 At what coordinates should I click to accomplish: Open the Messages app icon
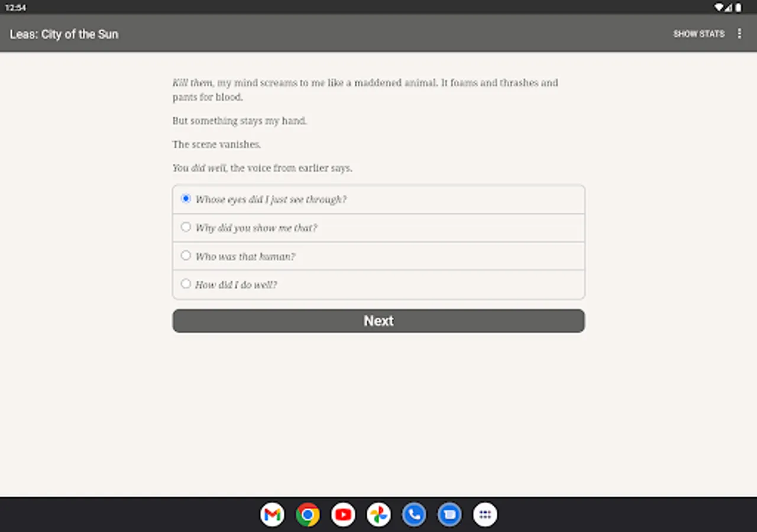point(449,515)
